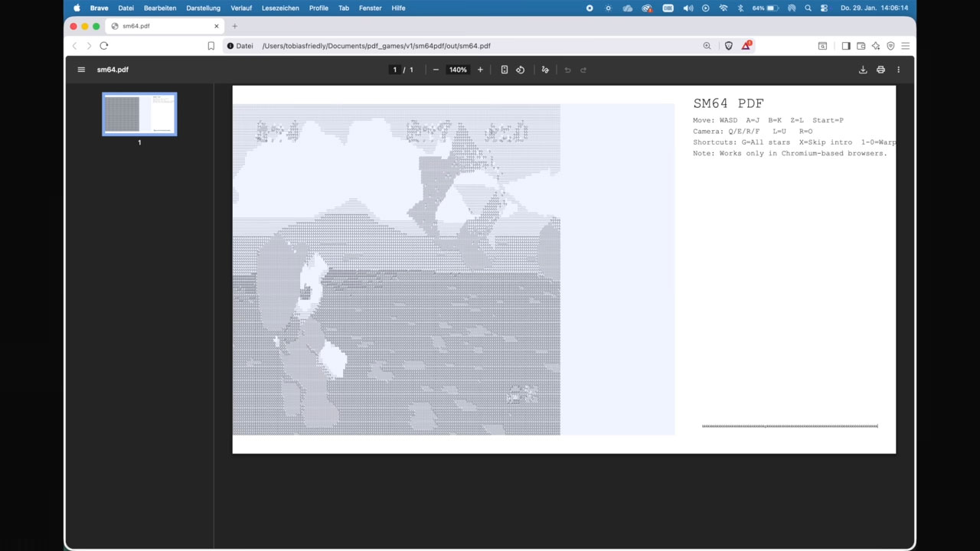Toggle the PDF sidebar with the hamburger icon
980x551 pixels.
[81, 70]
